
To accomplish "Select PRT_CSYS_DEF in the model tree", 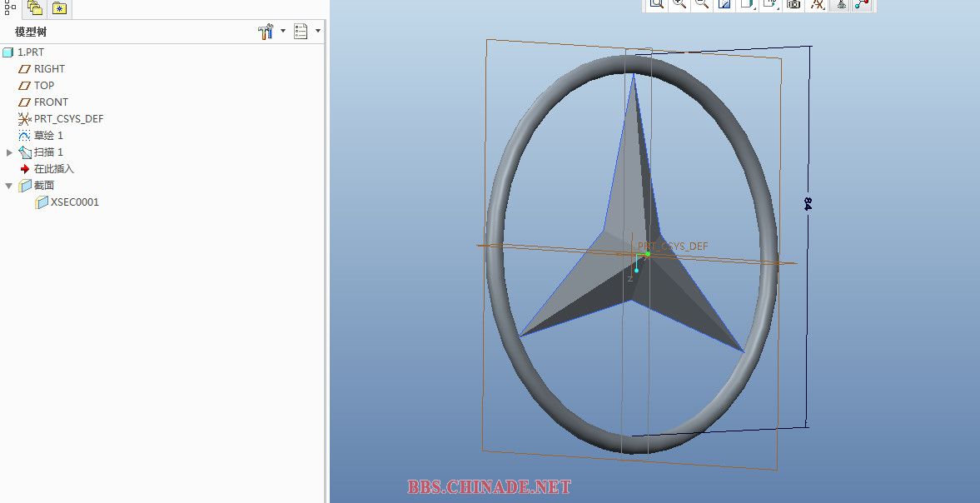I will pyautogui.click(x=61, y=119).
